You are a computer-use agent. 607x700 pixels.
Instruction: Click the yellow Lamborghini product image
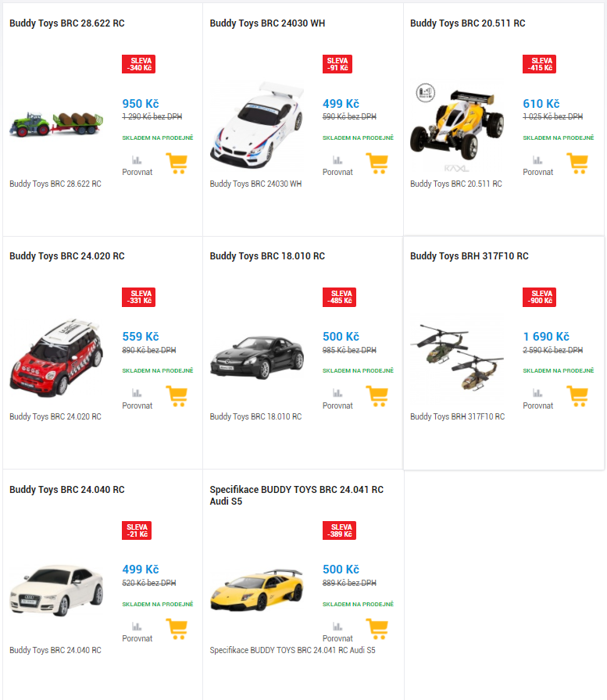257,590
